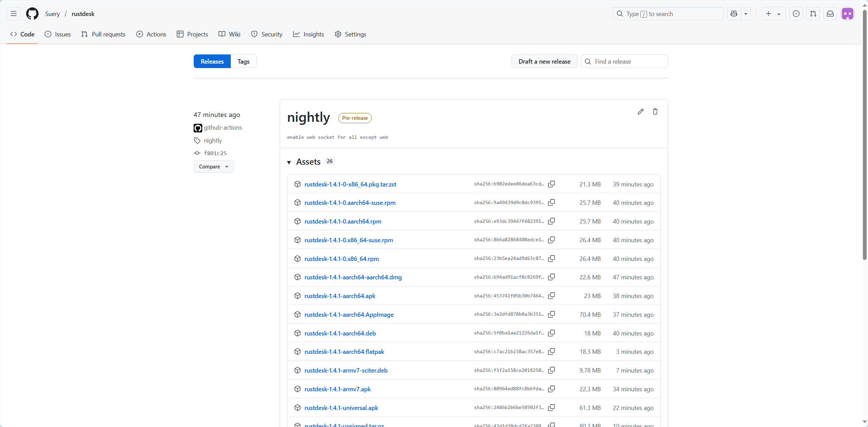Open the create new plus dropdown

point(773,14)
